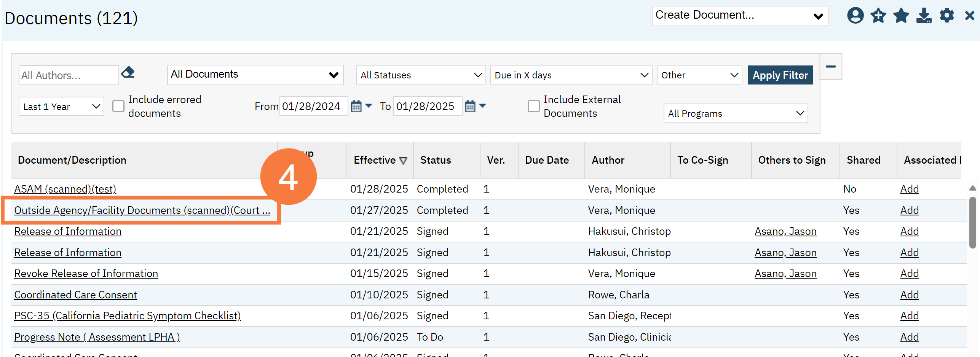980x357 pixels.
Task: Clear authors with the eraser icon
Action: coord(128,72)
